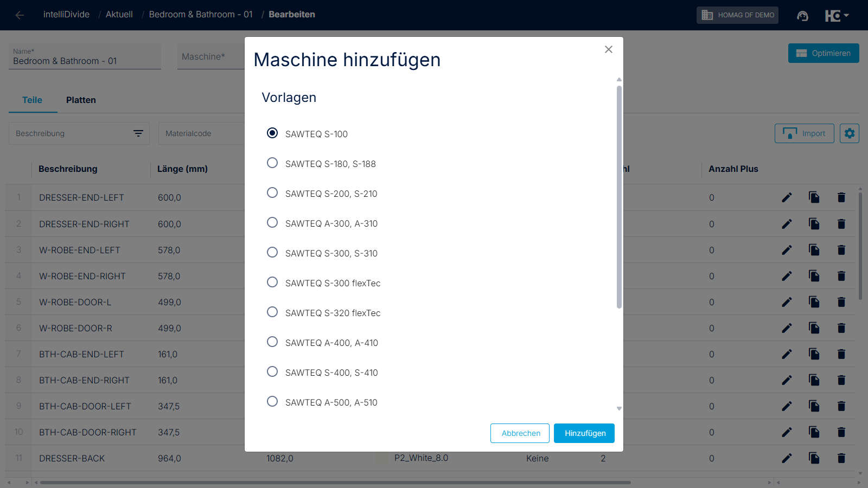Confirm with the Hinzufügen button
This screenshot has height=488, width=868.
(584, 433)
